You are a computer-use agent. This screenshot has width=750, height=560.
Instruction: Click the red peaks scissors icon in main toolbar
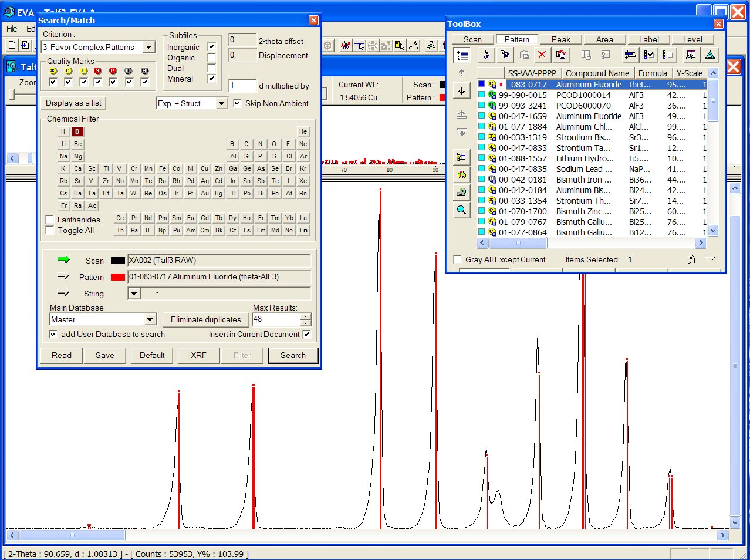click(346, 45)
